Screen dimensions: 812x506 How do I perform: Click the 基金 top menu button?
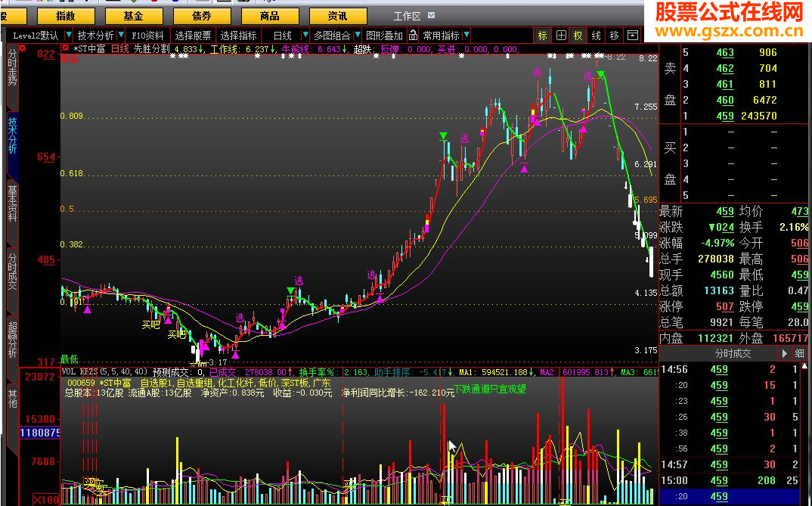coord(134,16)
